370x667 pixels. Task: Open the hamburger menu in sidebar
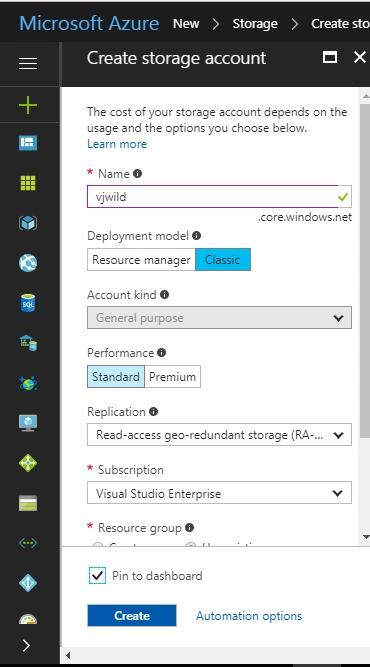[28, 63]
